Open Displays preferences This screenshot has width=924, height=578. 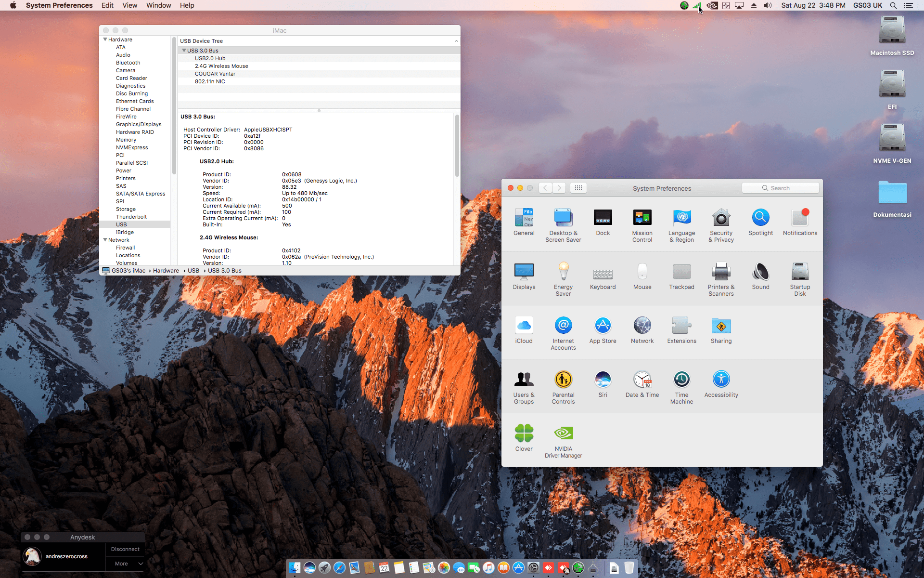click(524, 276)
